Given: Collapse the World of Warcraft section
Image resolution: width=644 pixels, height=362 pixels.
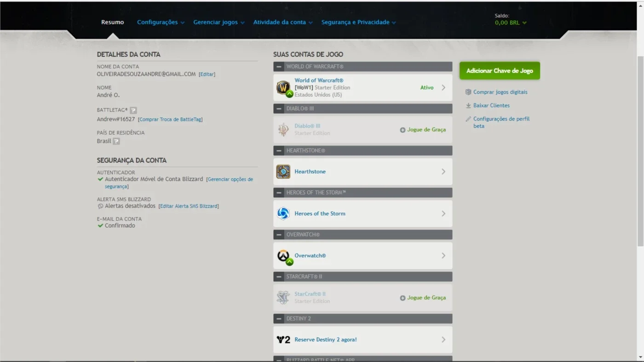Looking at the screenshot, I should tap(279, 67).
